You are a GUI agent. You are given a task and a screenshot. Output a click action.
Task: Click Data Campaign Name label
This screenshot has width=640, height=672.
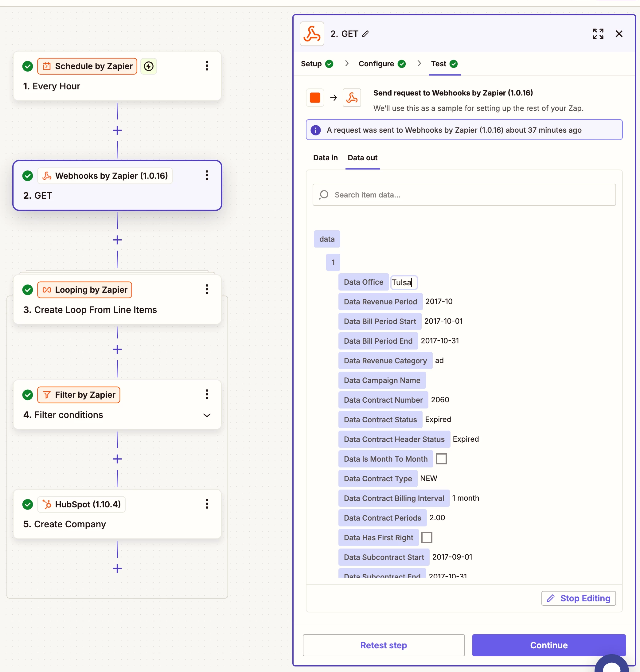tap(382, 380)
